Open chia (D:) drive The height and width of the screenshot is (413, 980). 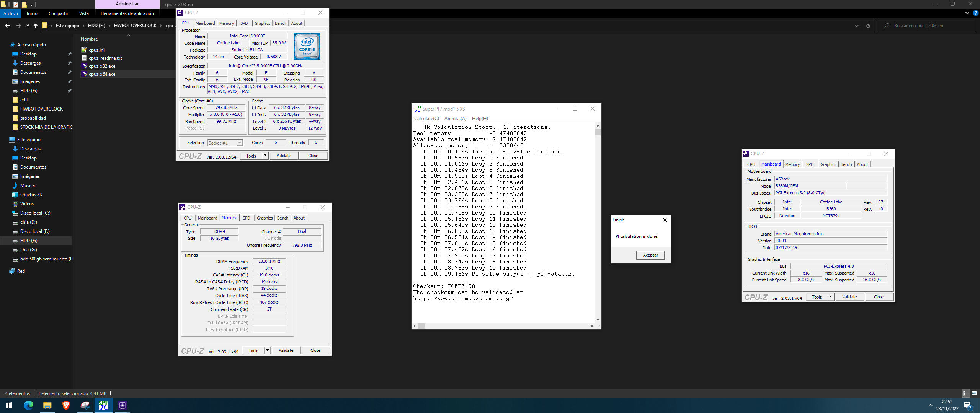28,222
